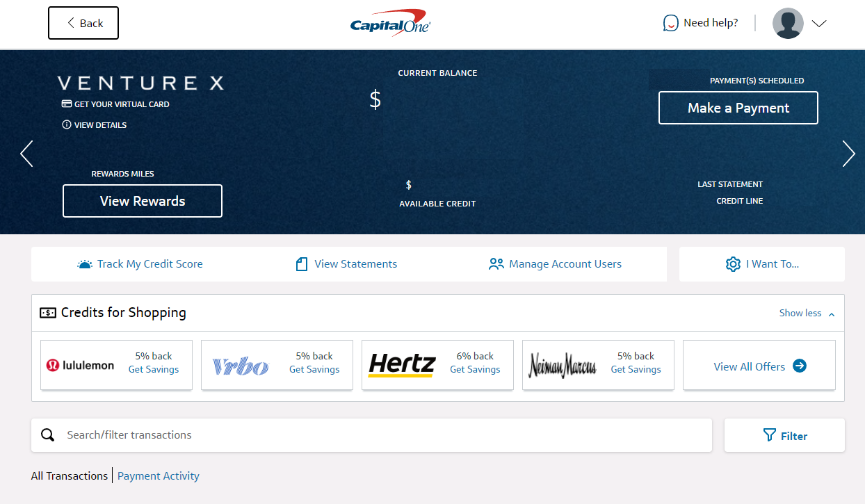Click the View All Offers arrow icon
The height and width of the screenshot is (504, 865).
tap(800, 366)
